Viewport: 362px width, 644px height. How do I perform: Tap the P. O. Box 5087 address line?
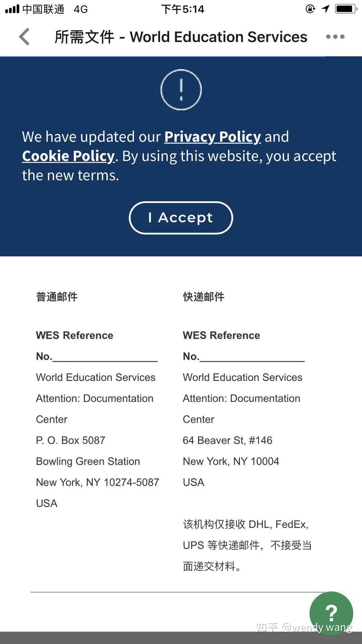71,440
